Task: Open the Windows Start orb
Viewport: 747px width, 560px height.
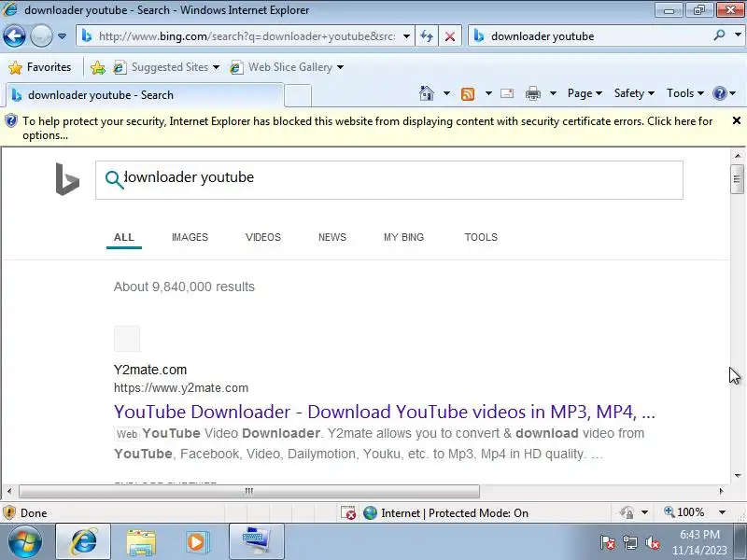Action: [x=25, y=542]
